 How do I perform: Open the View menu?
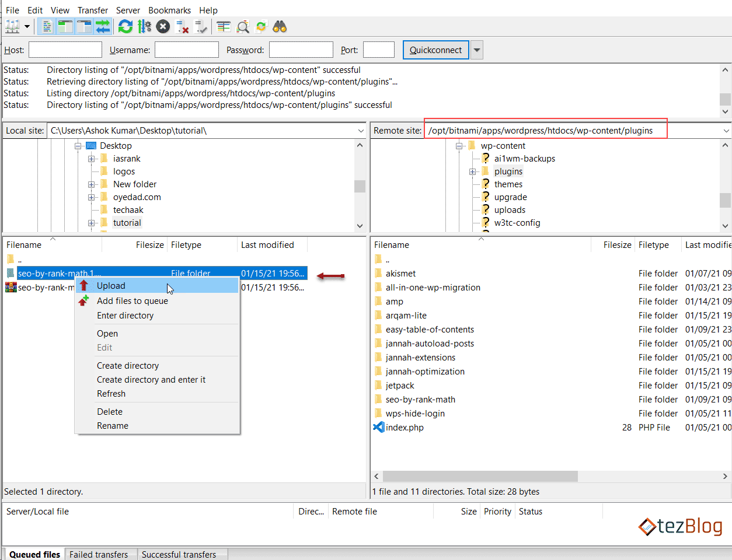point(60,10)
